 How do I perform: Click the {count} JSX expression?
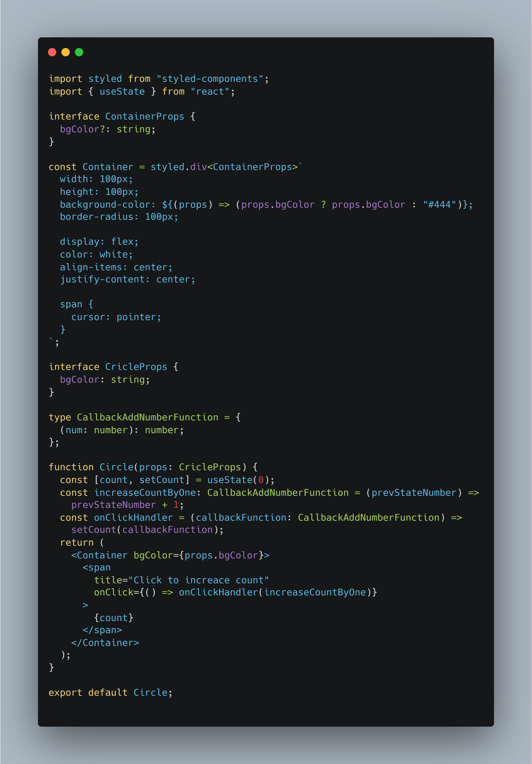pyautogui.click(x=114, y=618)
